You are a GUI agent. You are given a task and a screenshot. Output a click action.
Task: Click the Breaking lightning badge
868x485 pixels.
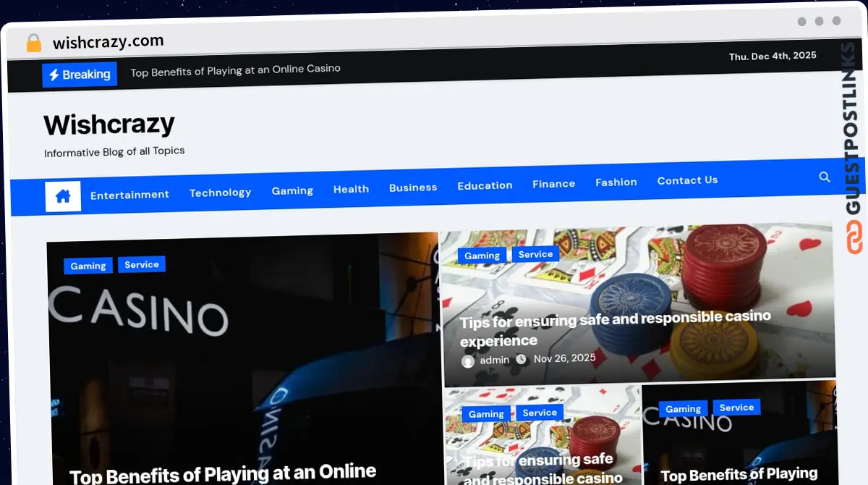point(80,75)
